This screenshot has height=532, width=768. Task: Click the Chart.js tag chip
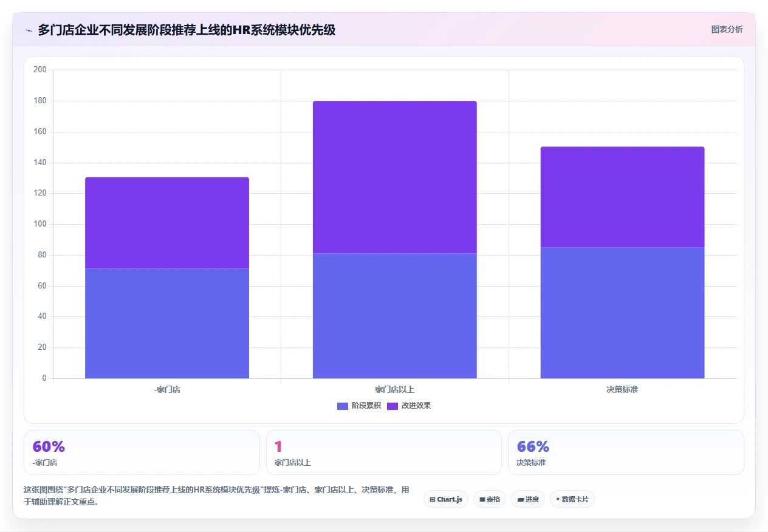pyautogui.click(x=446, y=499)
